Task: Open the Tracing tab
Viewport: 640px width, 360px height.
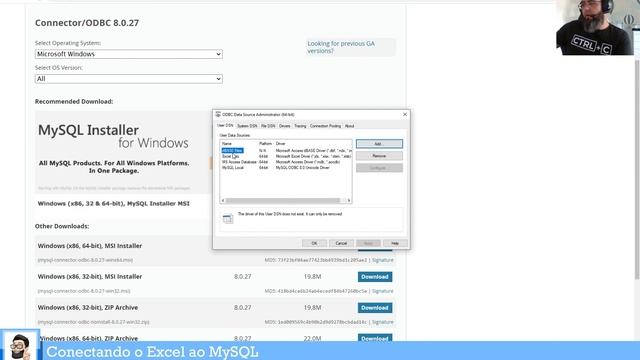Action: pyautogui.click(x=300, y=126)
